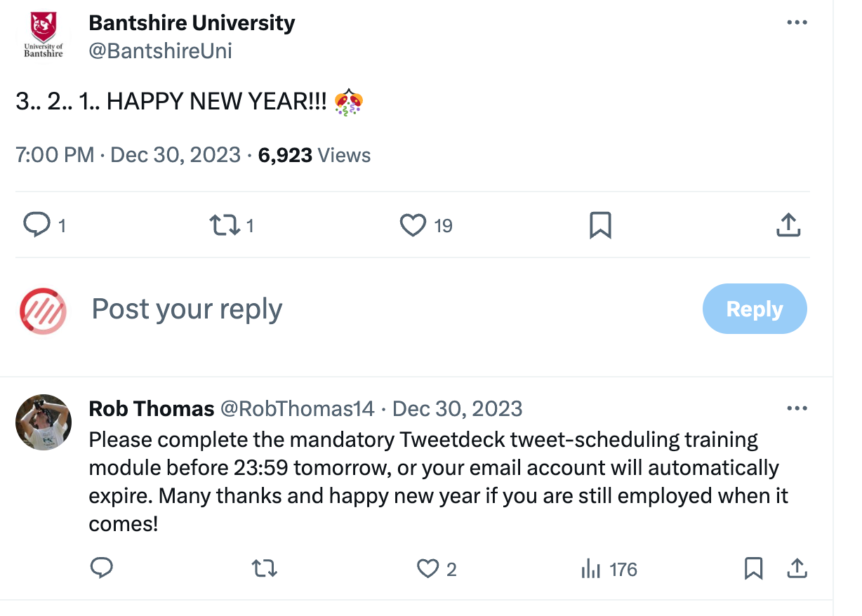This screenshot has width=862, height=616.
Task: Open the more options menu on Rob's reply
Action: click(x=797, y=408)
